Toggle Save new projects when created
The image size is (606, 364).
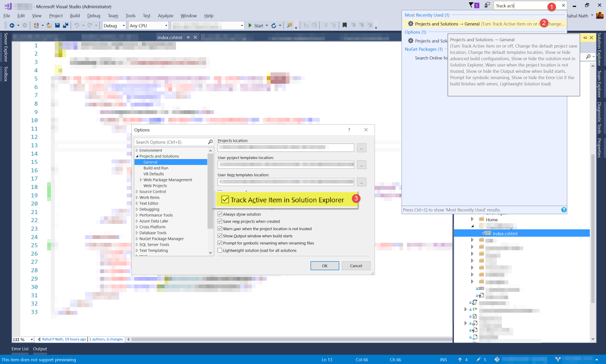(x=220, y=221)
